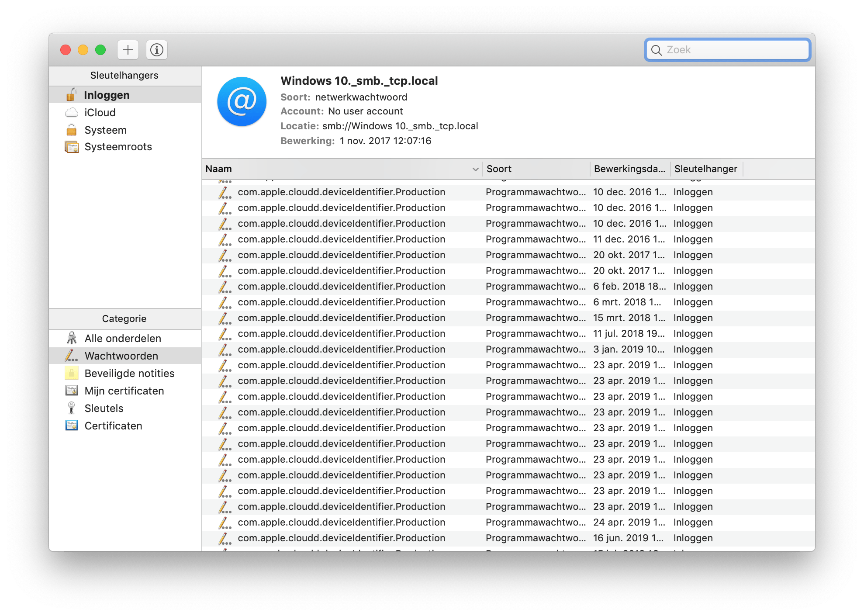Image resolution: width=864 pixels, height=616 pixels.
Task: Click the Systeemroots certificate folder icon
Action: tap(71, 147)
